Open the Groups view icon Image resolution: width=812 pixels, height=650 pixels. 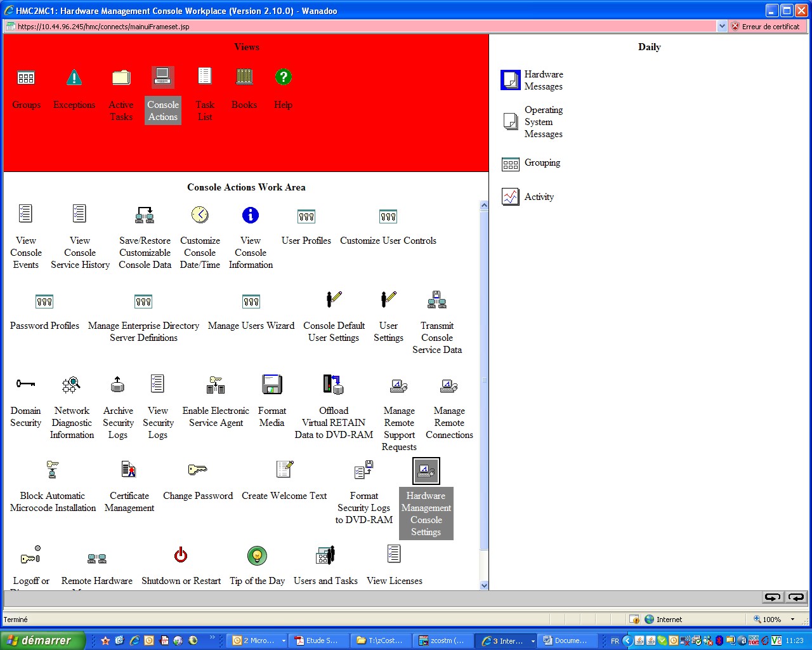point(26,78)
